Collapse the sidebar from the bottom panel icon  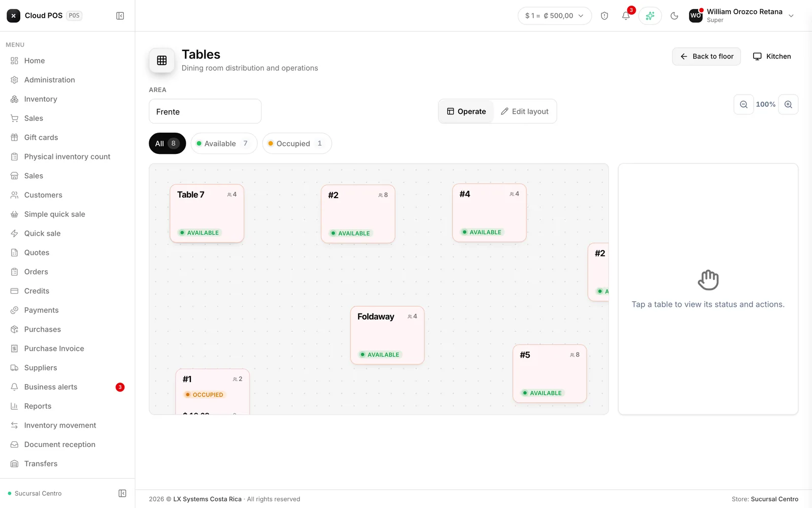pyautogui.click(x=122, y=493)
